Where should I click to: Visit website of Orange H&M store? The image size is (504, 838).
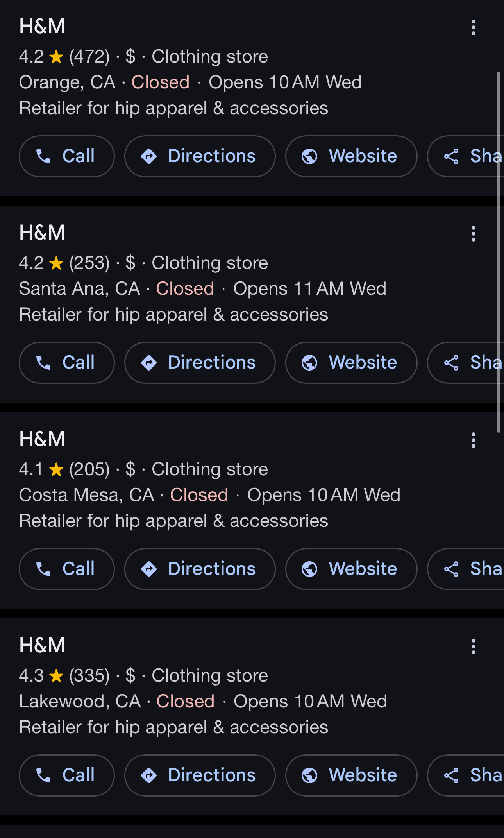pos(351,156)
